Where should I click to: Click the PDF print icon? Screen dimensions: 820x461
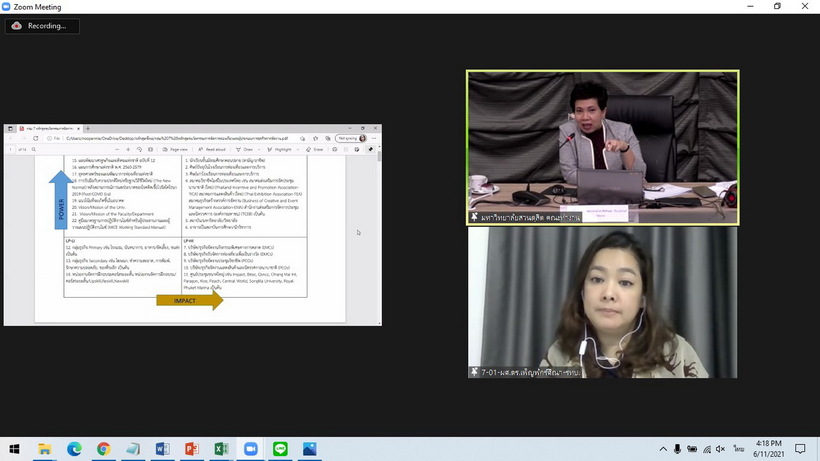tap(335, 149)
